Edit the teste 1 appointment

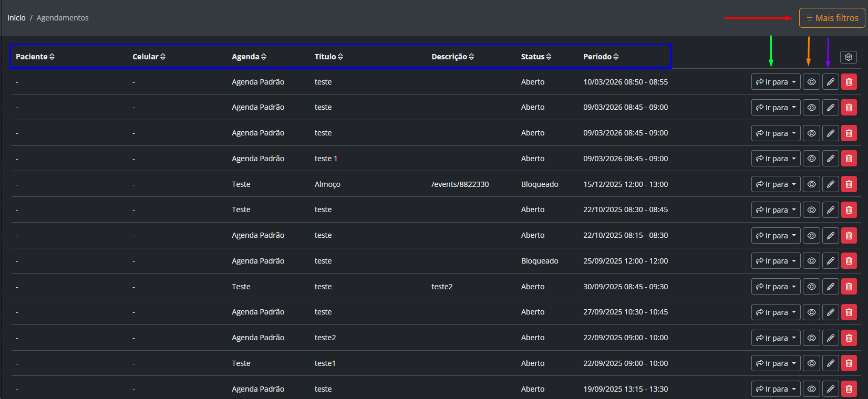coord(830,159)
